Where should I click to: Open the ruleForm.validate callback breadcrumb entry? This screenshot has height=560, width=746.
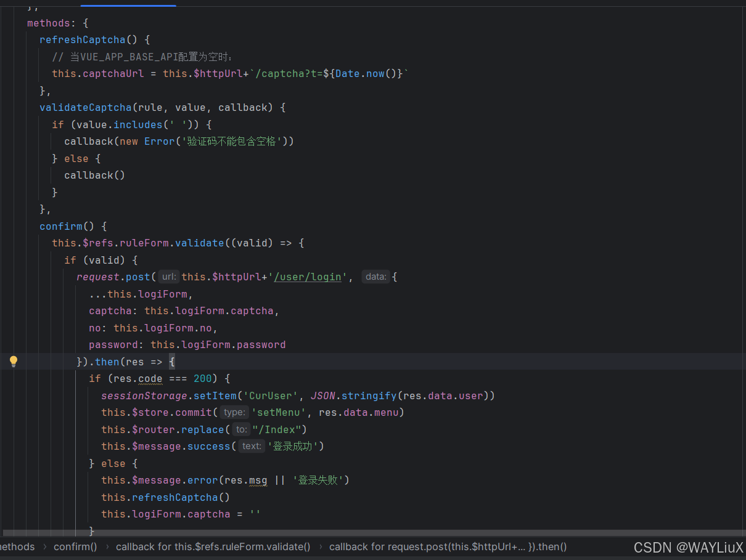click(213, 546)
